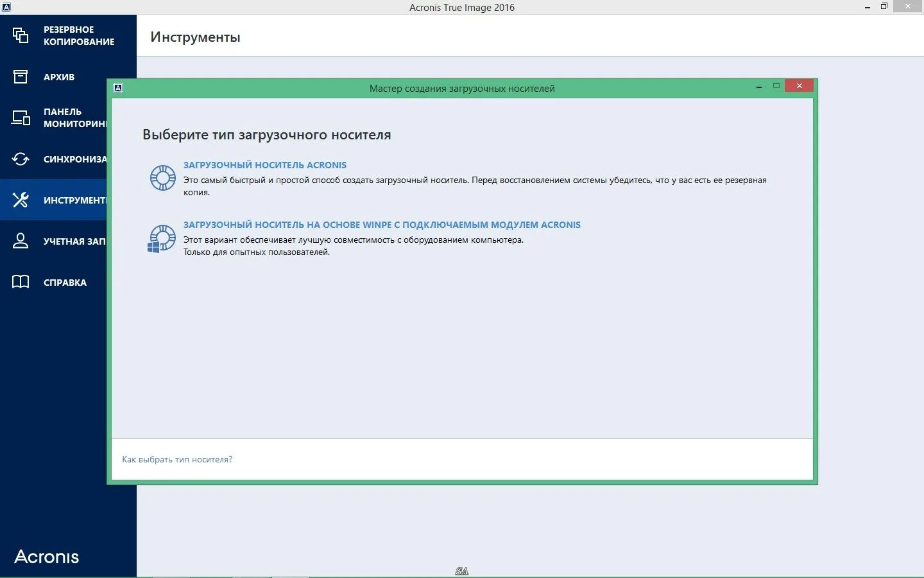
Task: Click 'Acronis True Image 2016' title text
Action: 462,8
